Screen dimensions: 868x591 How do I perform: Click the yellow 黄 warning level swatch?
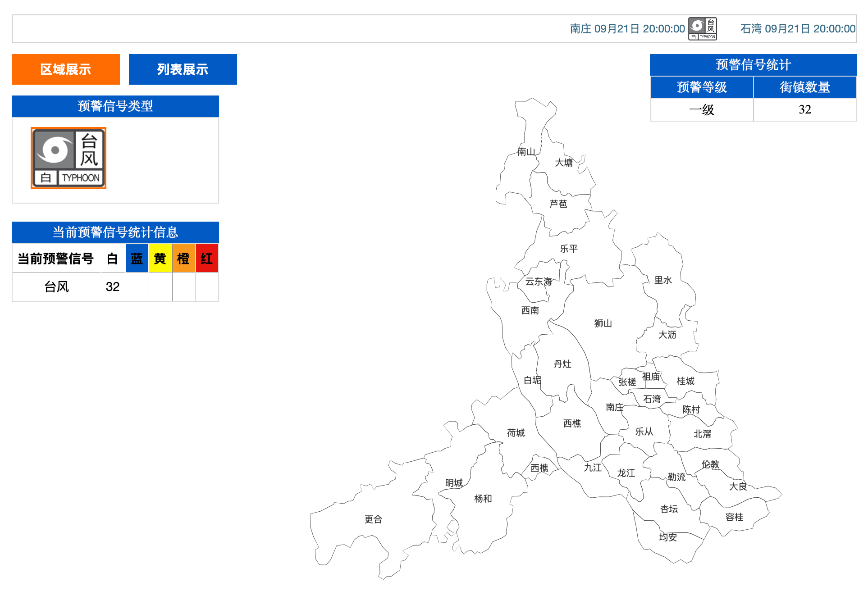pyautogui.click(x=160, y=259)
